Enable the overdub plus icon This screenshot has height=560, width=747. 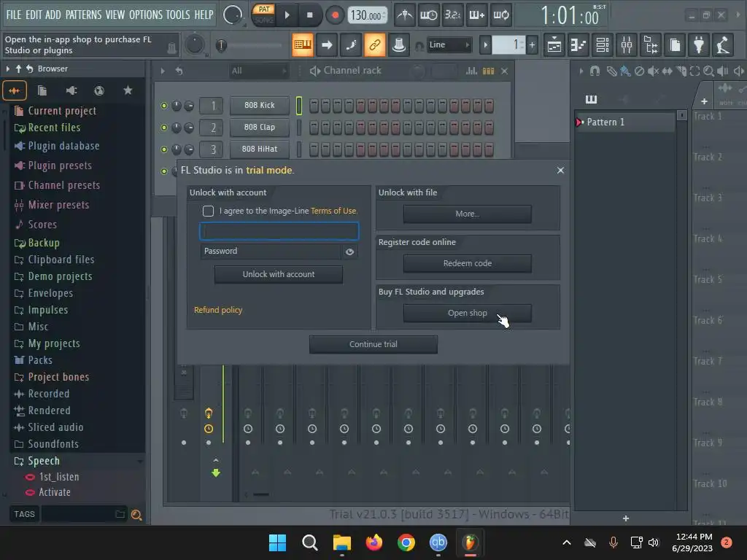pyautogui.click(x=476, y=15)
